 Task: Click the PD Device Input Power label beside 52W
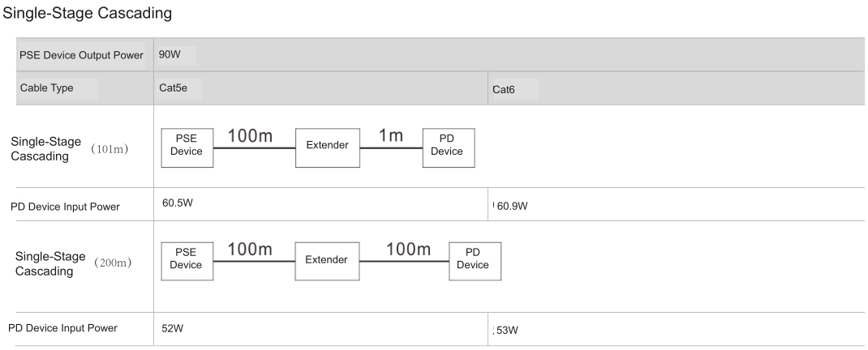pos(62,328)
